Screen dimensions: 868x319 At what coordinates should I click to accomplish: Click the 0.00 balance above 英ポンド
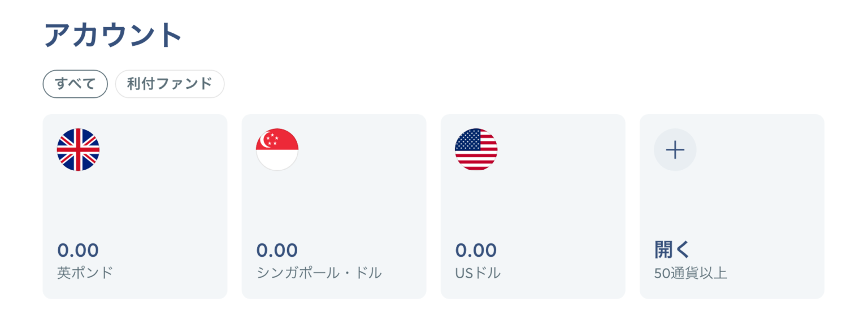click(x=78, y=250)
